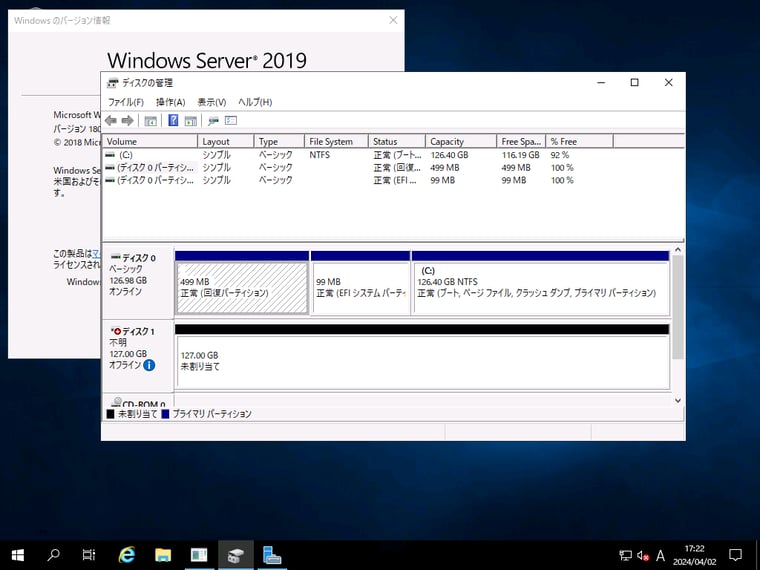760x570 pixels.
Task: Sort by the Volume column header
Action: pyautogui.click(x=150, y=142)
